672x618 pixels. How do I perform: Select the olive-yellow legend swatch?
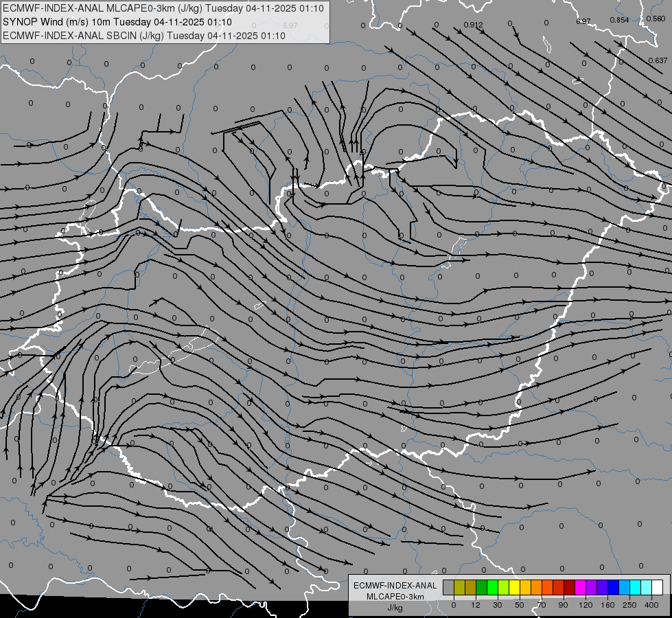(459, 587)
